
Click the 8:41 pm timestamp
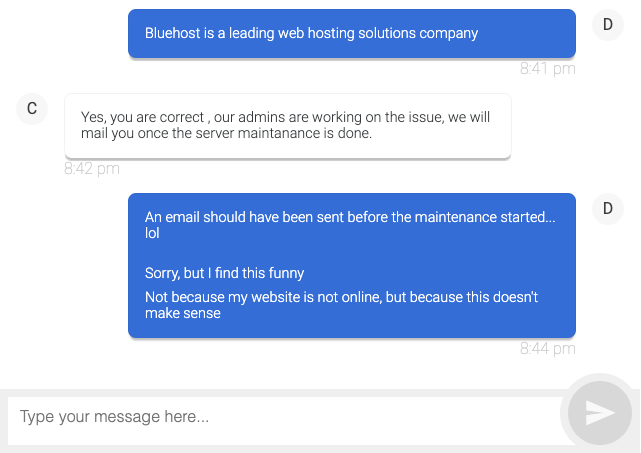pos(547,69)
